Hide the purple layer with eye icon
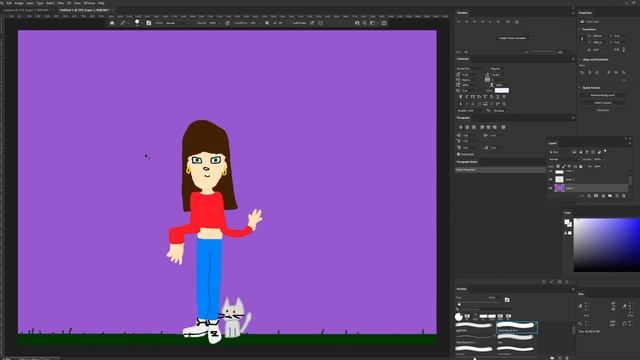Image resolution: width=640 pixels, height=360 pixels. pos(551,188)
